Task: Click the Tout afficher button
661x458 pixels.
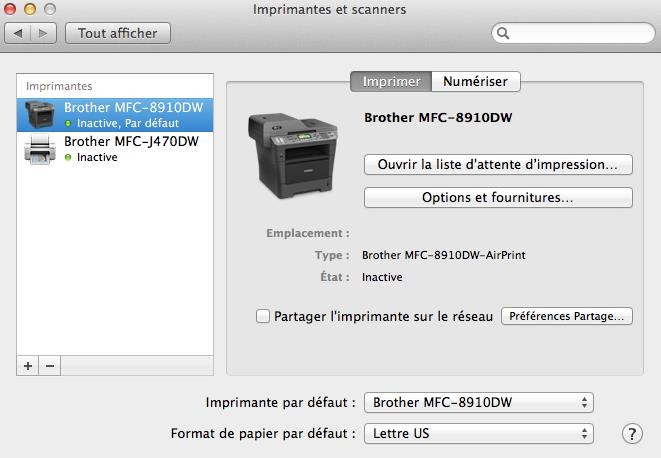Action: click(118, 33)
